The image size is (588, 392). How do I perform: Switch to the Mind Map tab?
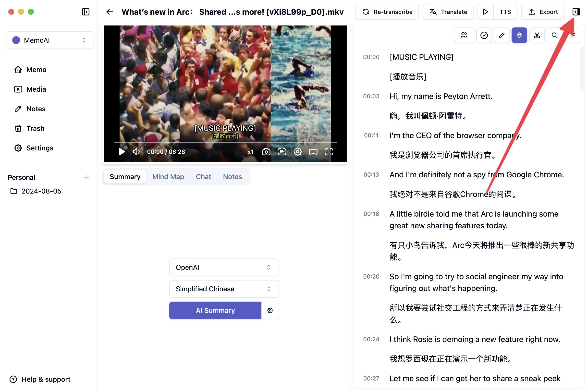tap(168, 176)
